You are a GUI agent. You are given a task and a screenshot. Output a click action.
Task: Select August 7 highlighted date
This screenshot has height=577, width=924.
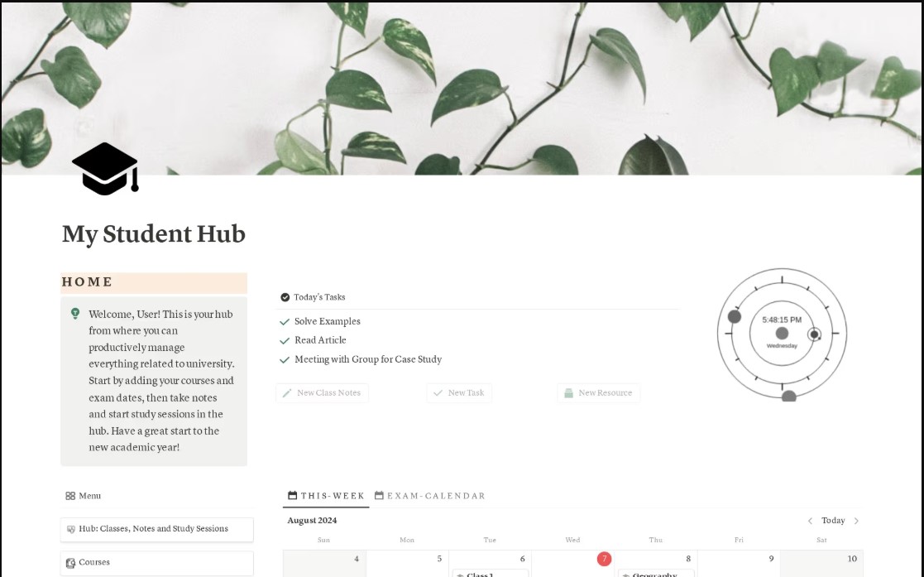(x=604, y=559)
